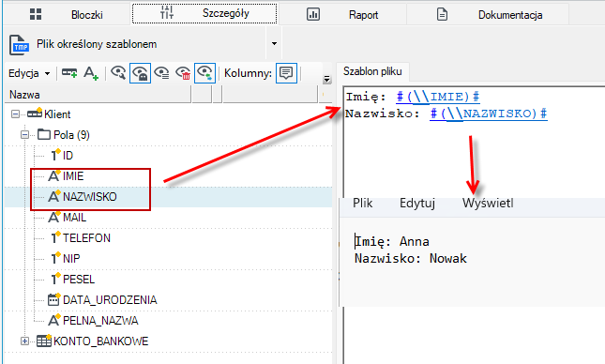The image size is (605, 364).
Task: Collapse the Pola (9) folder
Action: [x=24, y=135]
